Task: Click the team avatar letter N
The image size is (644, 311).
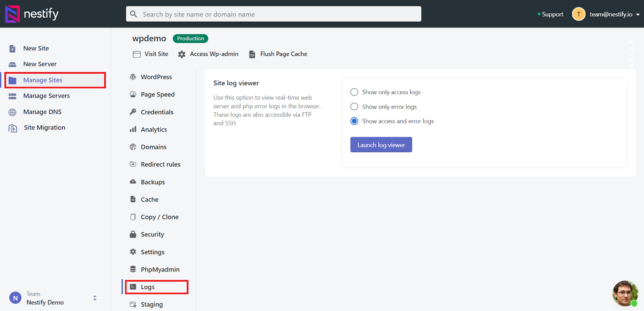Action: (15, 298)
